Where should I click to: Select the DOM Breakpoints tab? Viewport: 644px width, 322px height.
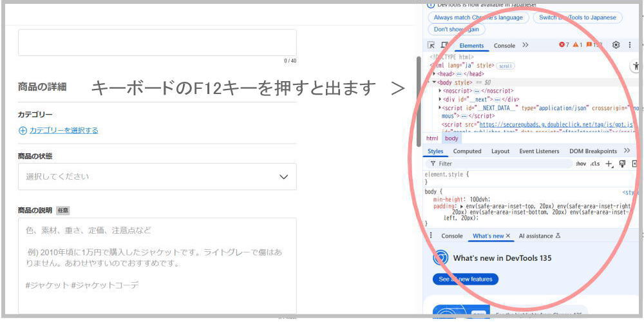(593, 151)
